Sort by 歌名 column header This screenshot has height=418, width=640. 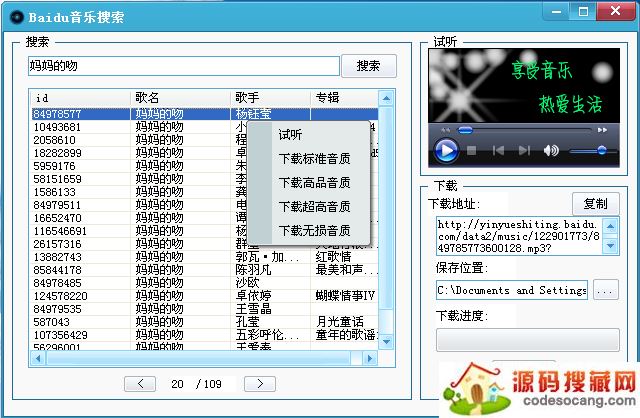180,98
